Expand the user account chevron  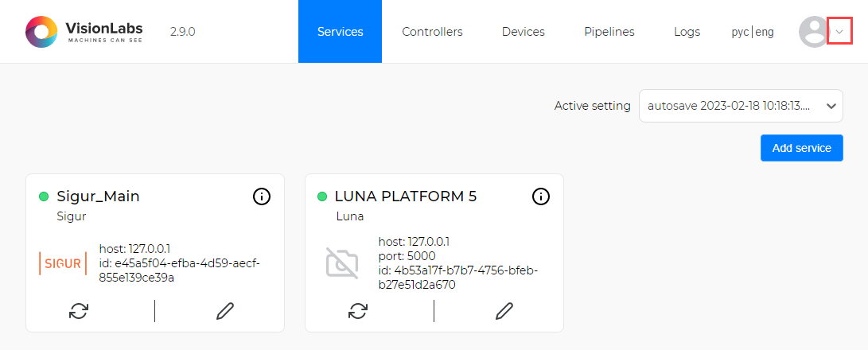839,32
